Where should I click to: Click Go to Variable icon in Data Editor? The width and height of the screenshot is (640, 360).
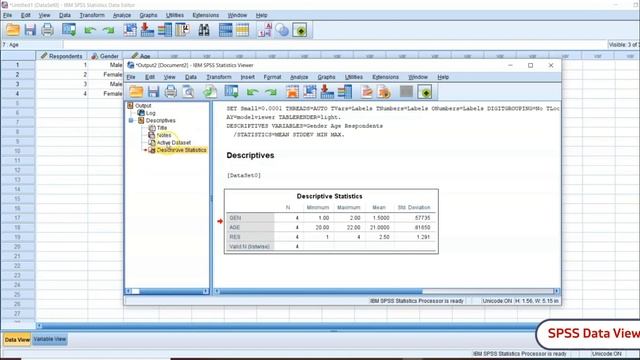[147, 30]
